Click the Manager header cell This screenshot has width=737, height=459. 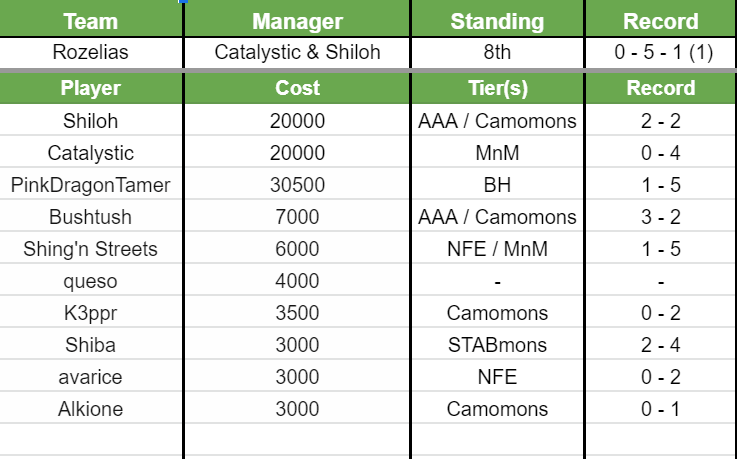click(x=297, y=18)
